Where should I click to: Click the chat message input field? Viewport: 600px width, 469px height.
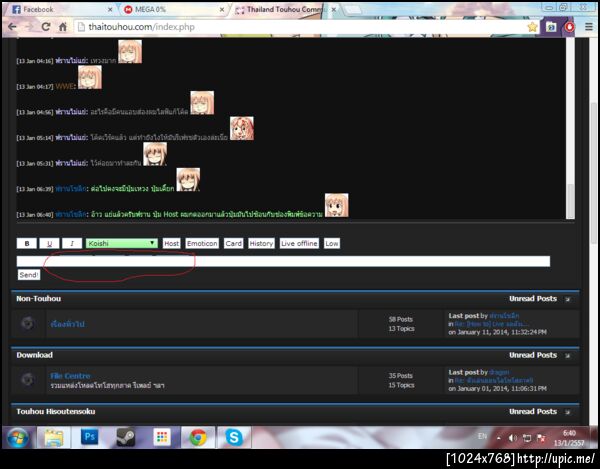pyautogui.click(x=283, y=261)
